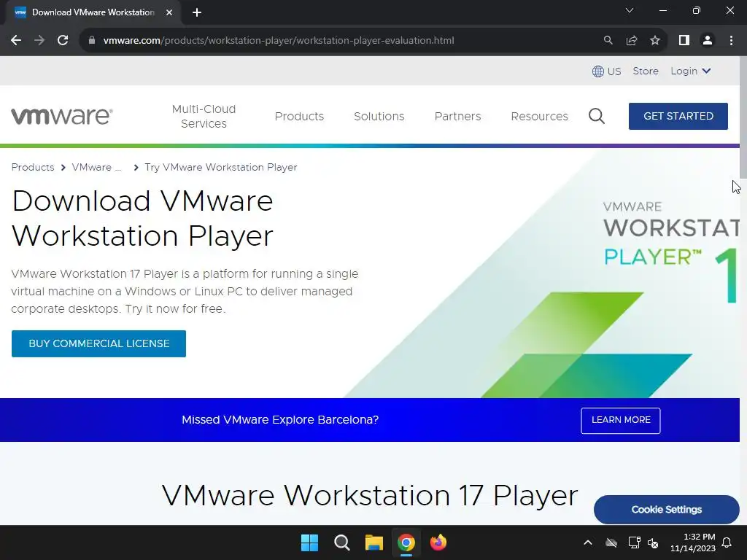747x560 pixels.
Task: Go to the VMware ... breadcrumb
Action: pos(97,167)
